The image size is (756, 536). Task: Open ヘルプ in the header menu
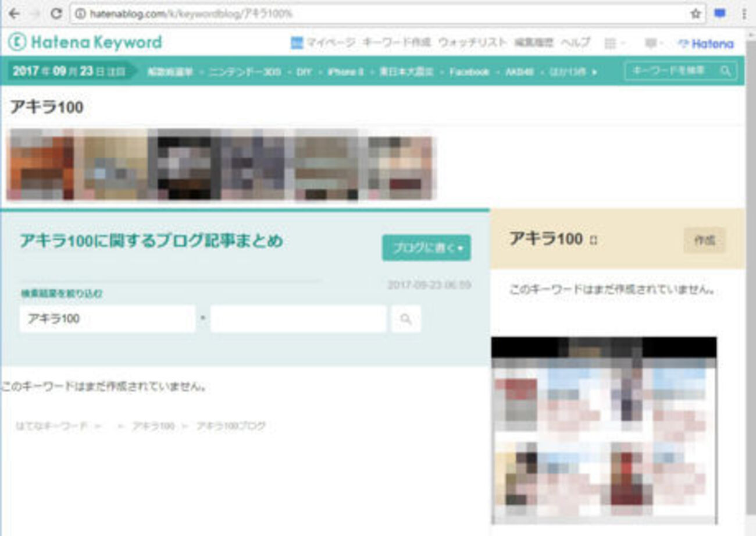coord(576,43)
